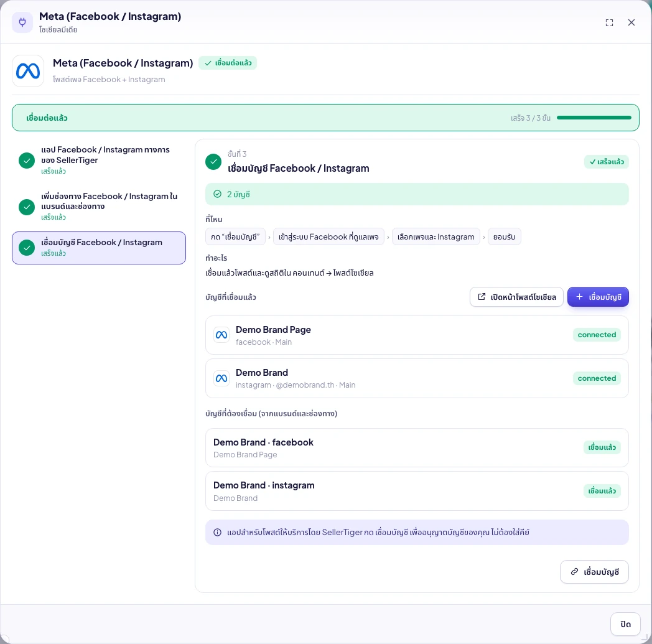The width and height of the screenshot is (652, 644).
Task: Click the progress bar at เสร็จ 3 / 3 ขั้น
Action: click(x=594, y=118)
